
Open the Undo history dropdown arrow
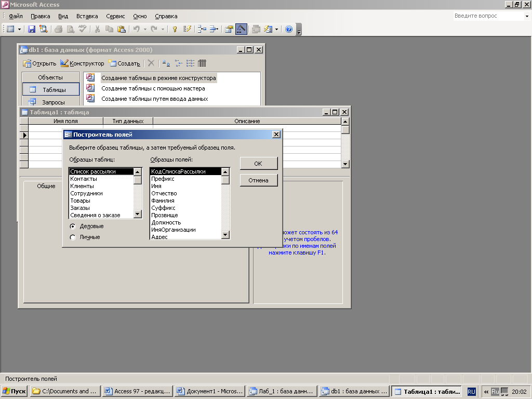click(x=145, y=30)
